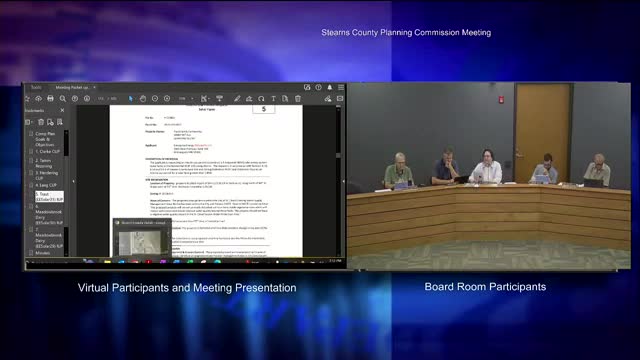Screen dimensions: 640x360
Task: Click the zoom in plus icon
Action: coord(167,98)
